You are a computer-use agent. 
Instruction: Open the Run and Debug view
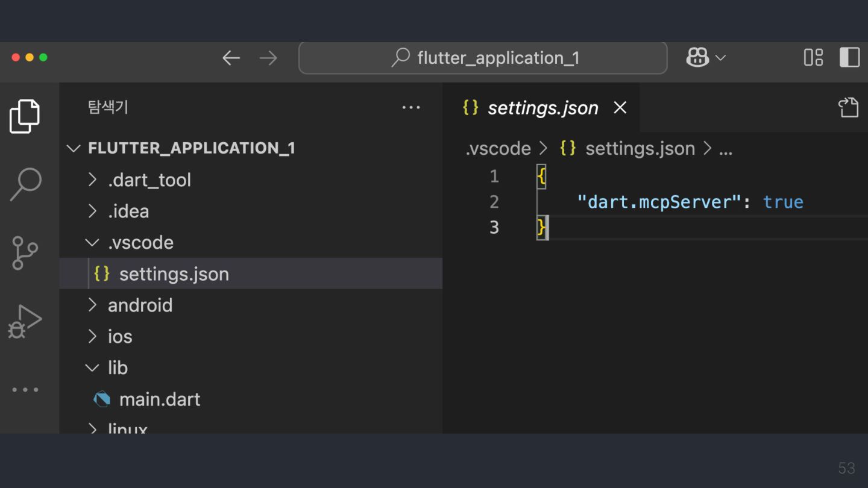pyautogui.click(x=25, y=322)
